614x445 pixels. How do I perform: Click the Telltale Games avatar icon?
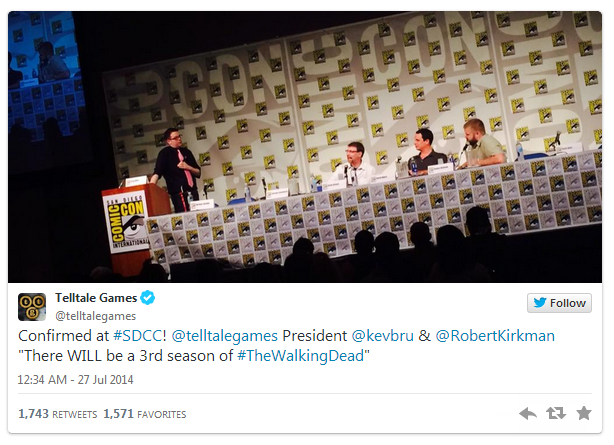click(32, 307)
